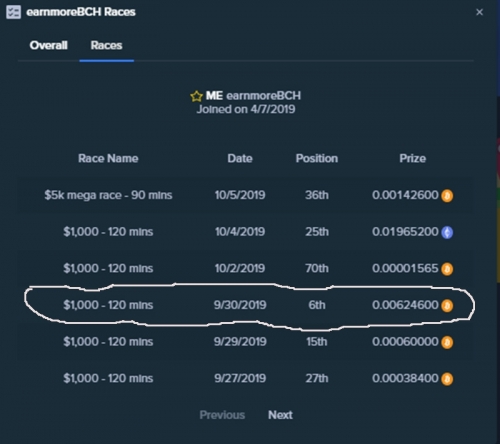This screenshot has height=444, width=500.
Task: Click Bitcoin coin icon for 0.00142600 prize
Action: [x=447, y=196]
